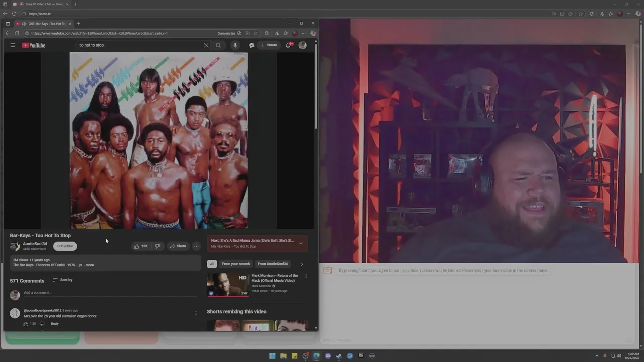Screen dimensions: 644x362
Task: Open the YouTube guide hamburger menu
Action: tap(13, 45)
